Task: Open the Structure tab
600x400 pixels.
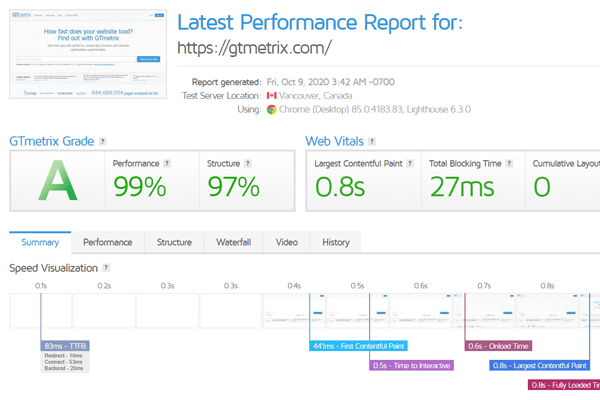Action: [x=174, y=242]
